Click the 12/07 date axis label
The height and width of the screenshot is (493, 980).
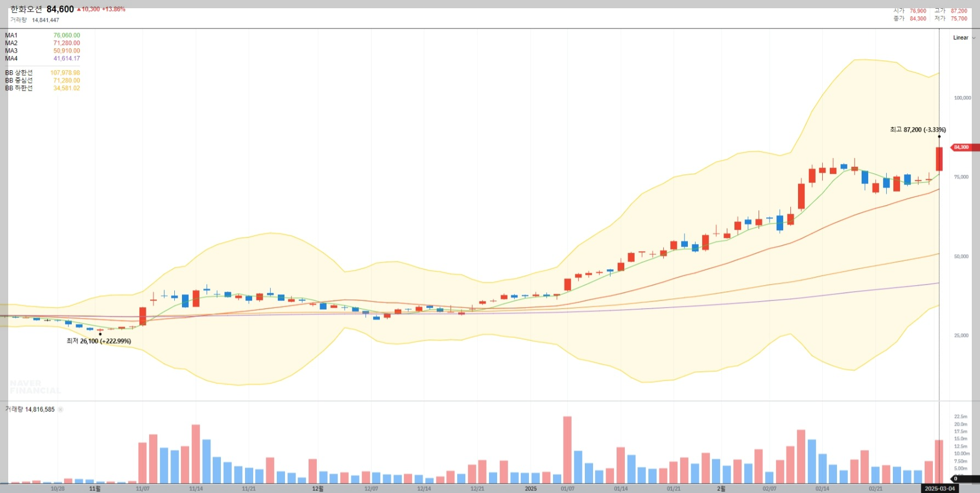(371, 489)
